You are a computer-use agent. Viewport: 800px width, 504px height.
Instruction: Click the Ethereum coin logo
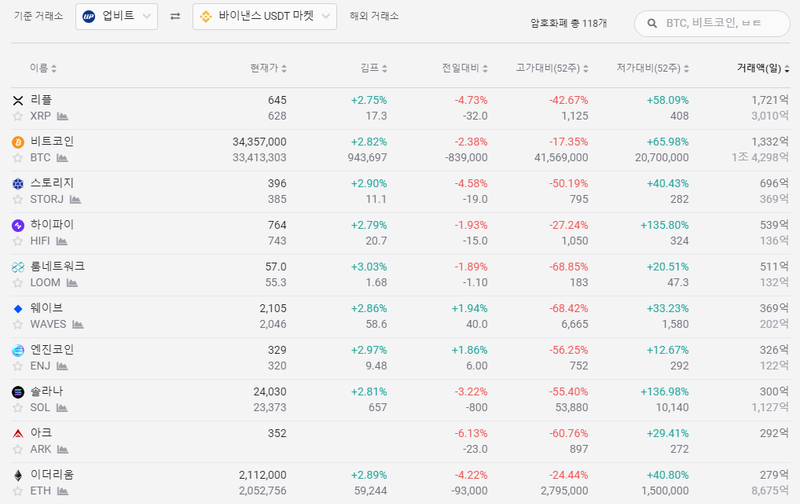pos(18,475)
